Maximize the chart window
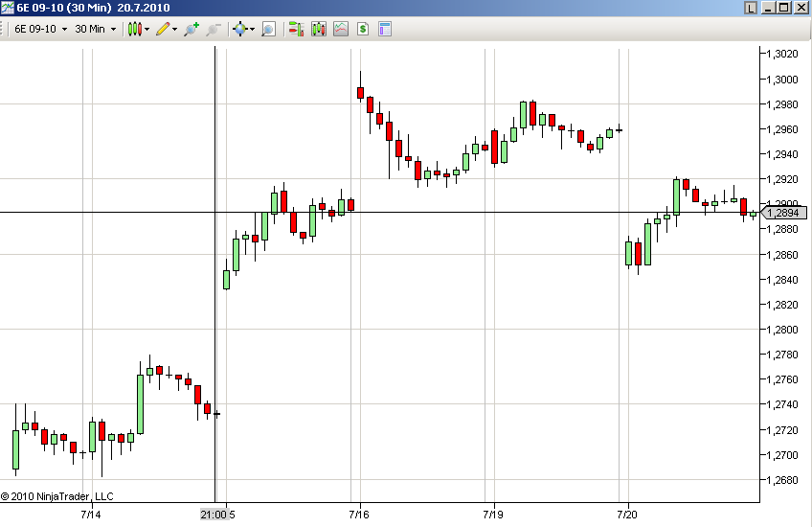This screenshot has width=812, height=527. [784, 8]
